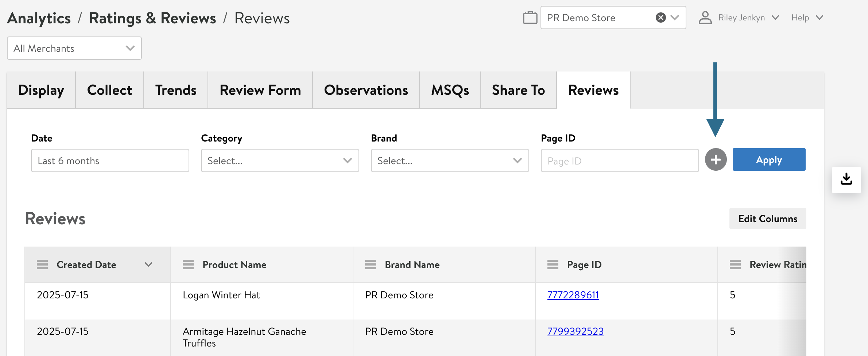Screen dimensions: 868x356
Task: Click the Edit Columns button
Action: coord(768,219)
